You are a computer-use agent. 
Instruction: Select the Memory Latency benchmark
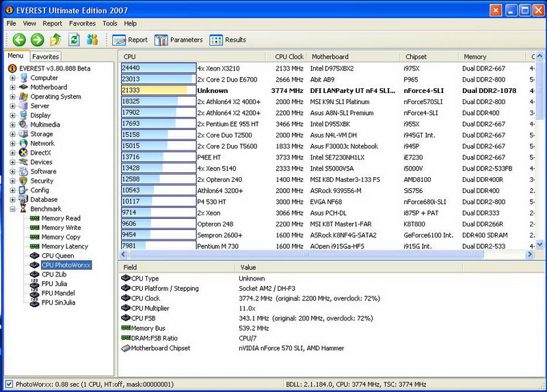coord(64,246)
